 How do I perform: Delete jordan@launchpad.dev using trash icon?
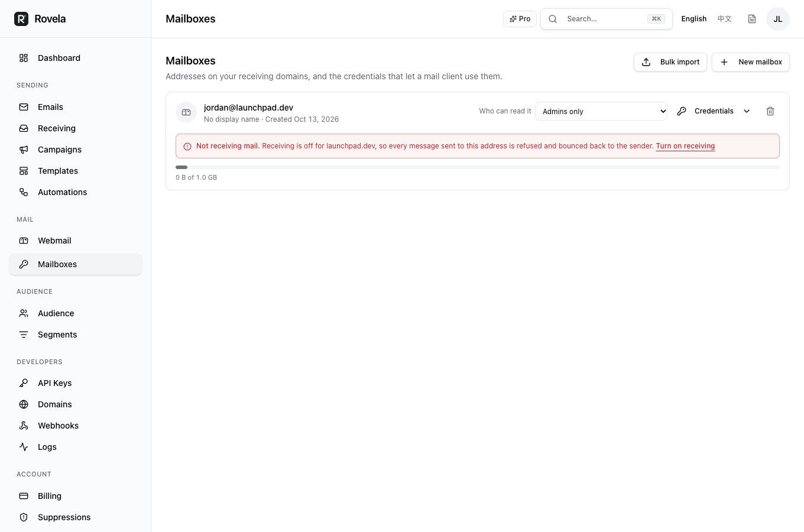(x=770, y=111)
